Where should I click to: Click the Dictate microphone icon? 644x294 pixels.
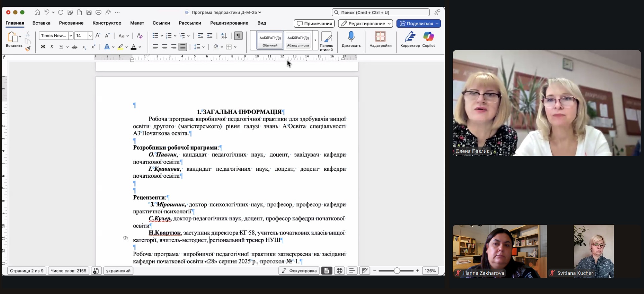[351, 36]
